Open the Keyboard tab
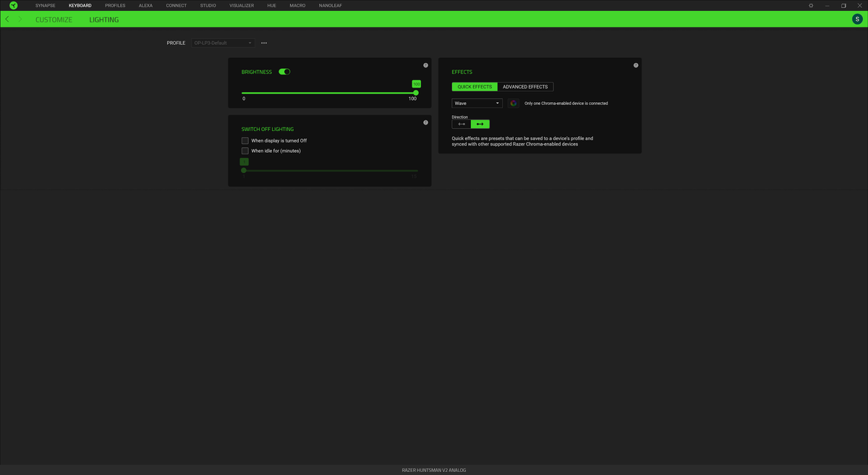Screen dimensions: 868x475 (x=80, y=5)
